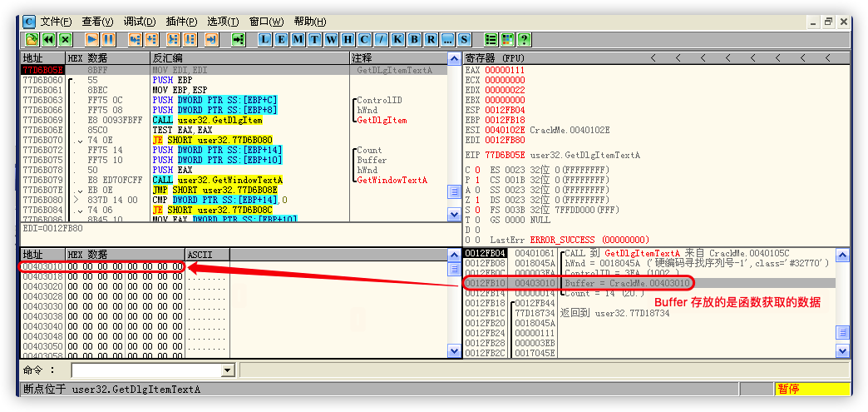Expand the 命令 command history dropdown
Screen dimensions: 868x412
pyautogui.click(x=228, y=370)
